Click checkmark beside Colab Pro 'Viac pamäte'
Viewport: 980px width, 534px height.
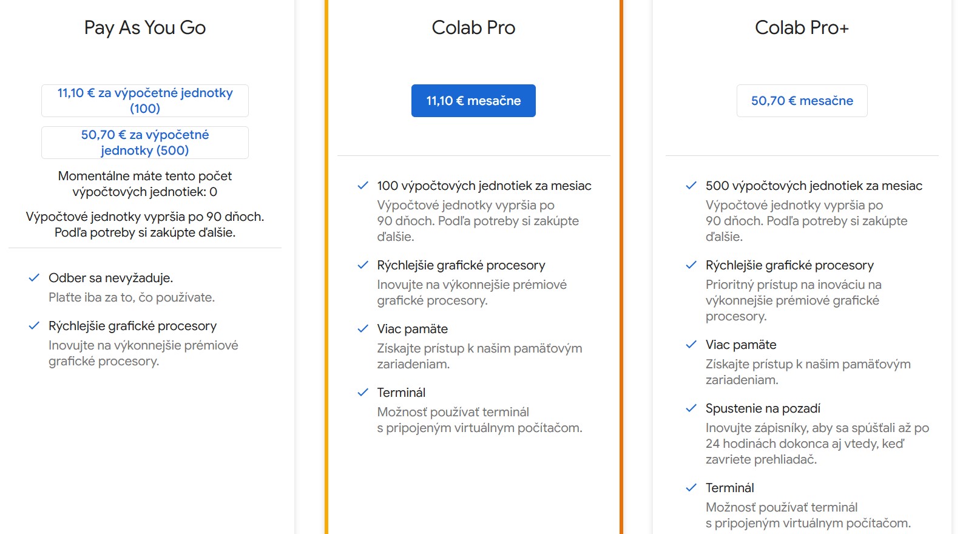[x=363, y=329]
